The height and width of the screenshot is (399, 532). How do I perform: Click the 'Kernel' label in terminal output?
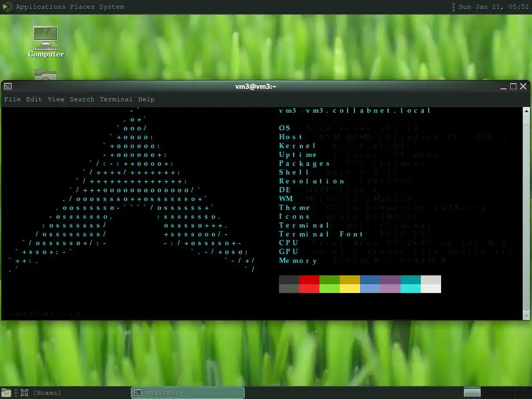(297, 145)
